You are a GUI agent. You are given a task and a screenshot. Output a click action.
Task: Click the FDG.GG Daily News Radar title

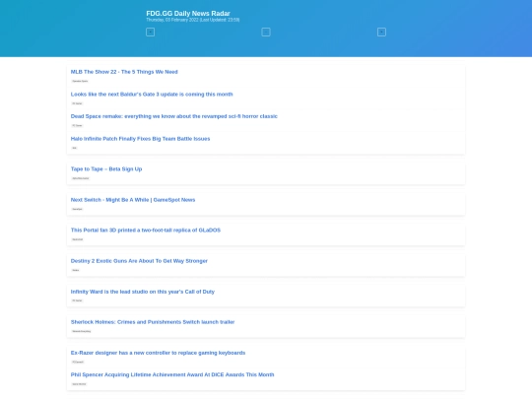[x=188, y=13]
